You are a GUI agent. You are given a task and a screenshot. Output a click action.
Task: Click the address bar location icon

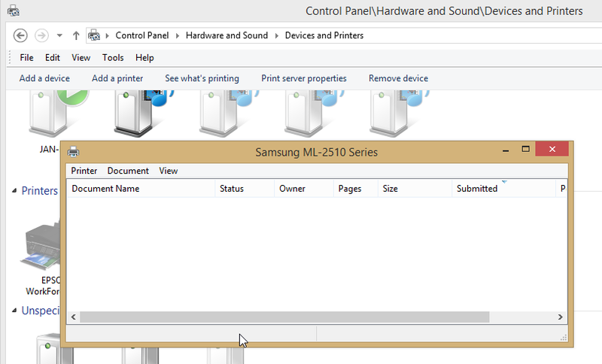pyautogui.click(x=95, y=35)
